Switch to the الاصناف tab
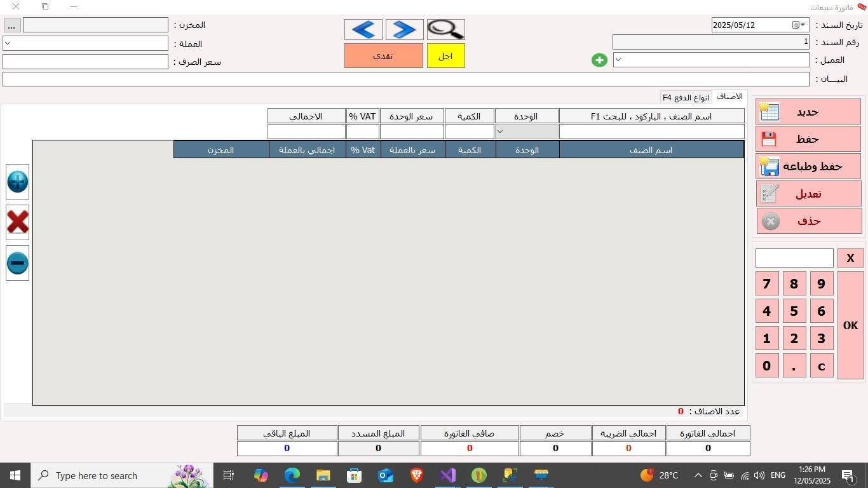The image size is (868, 488). [729, 97]
